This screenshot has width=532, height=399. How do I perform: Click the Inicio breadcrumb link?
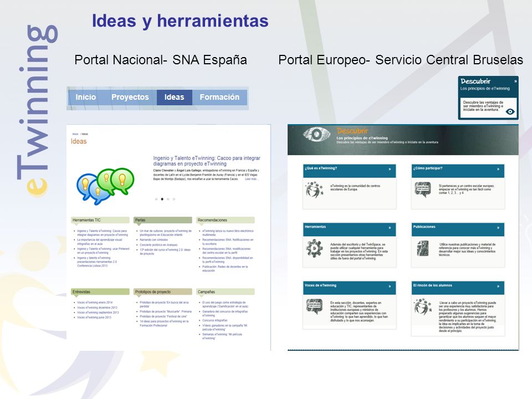75,134
